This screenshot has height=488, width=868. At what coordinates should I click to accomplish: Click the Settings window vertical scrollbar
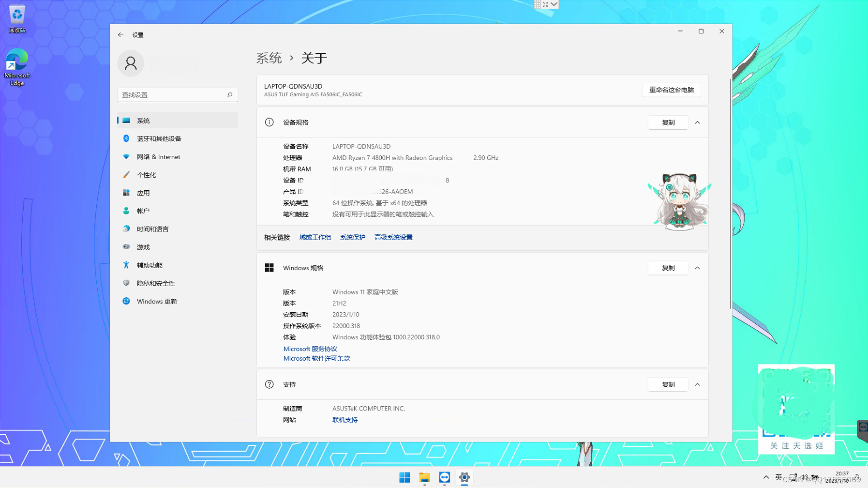pyautogui.click(x=730, y=194)
